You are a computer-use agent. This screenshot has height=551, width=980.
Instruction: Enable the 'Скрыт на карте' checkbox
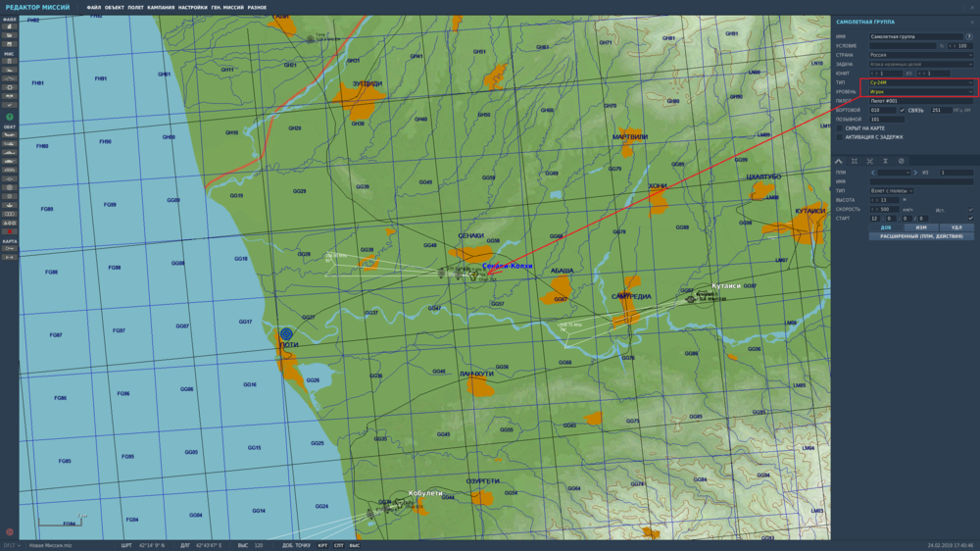pos(840,128)
